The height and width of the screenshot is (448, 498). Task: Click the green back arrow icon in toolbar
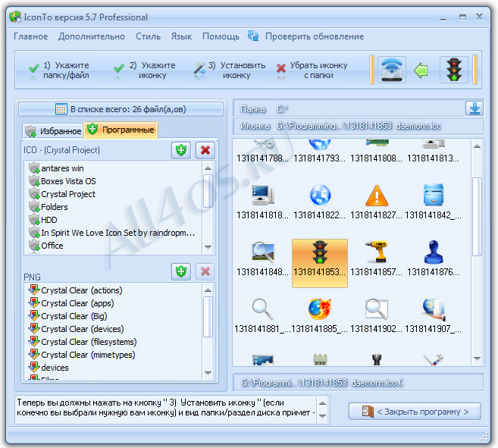pyautogui.click(x=421, y=70)
